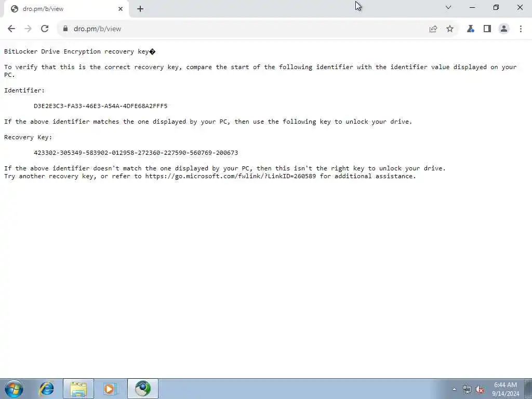Click the Show desktop strip
The width and height of the screenshot is (532, 399).
pyautogui.click(x=528, y=389)
